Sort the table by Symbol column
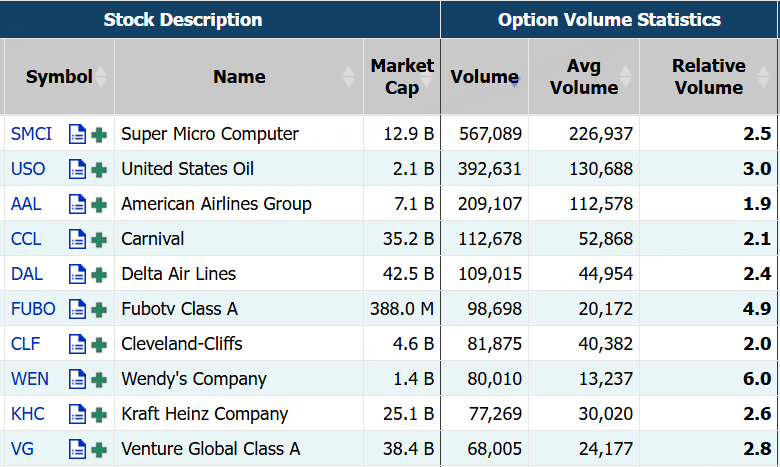 (x=59, y=77)
